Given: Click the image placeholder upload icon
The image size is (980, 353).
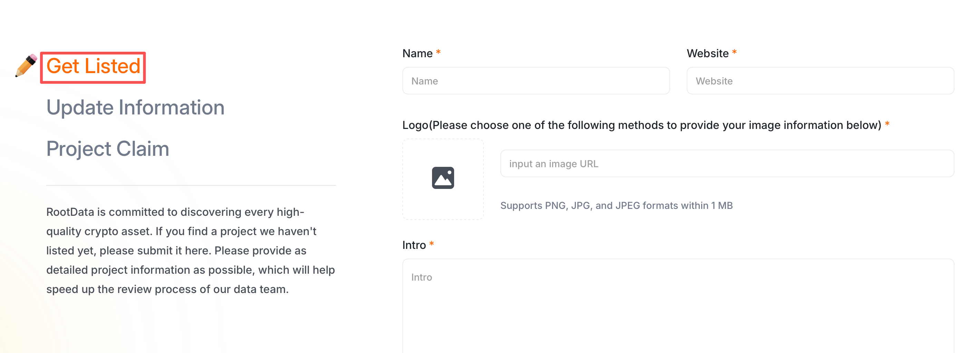Looking at the screenshot, I should 443,178.
